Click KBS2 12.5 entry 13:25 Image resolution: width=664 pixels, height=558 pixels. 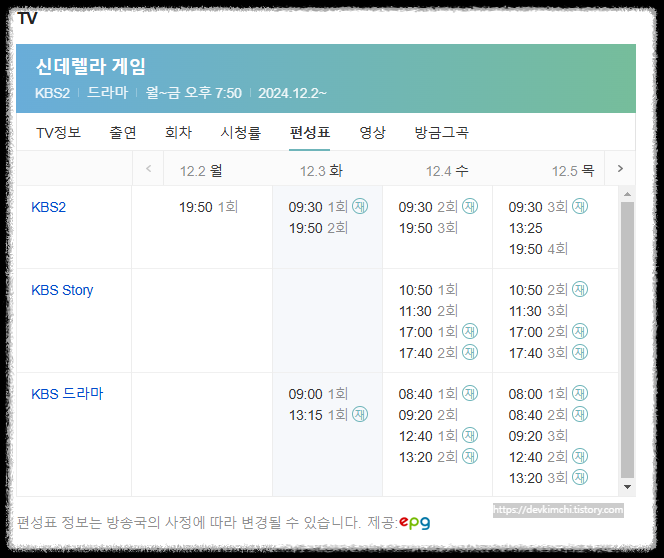pos(526,228)
